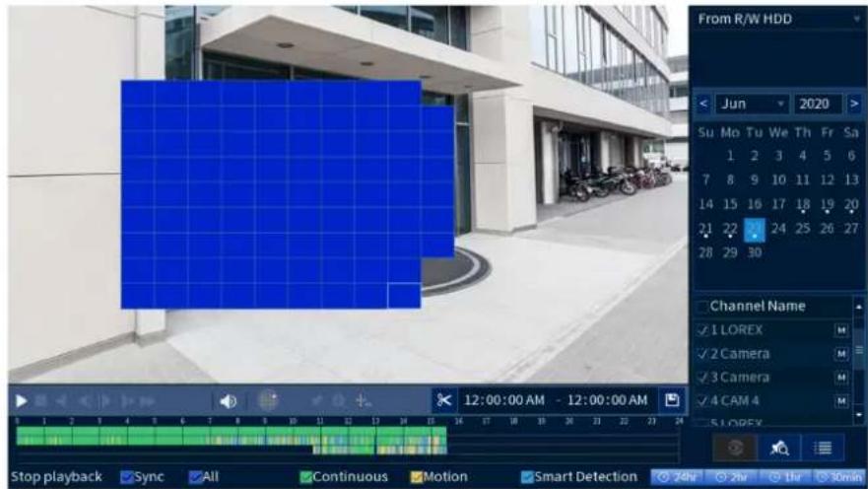The height and width of the screenshot is (489, 868).
Task: Click the M stream button for 3 Camera
Action: 840,378
